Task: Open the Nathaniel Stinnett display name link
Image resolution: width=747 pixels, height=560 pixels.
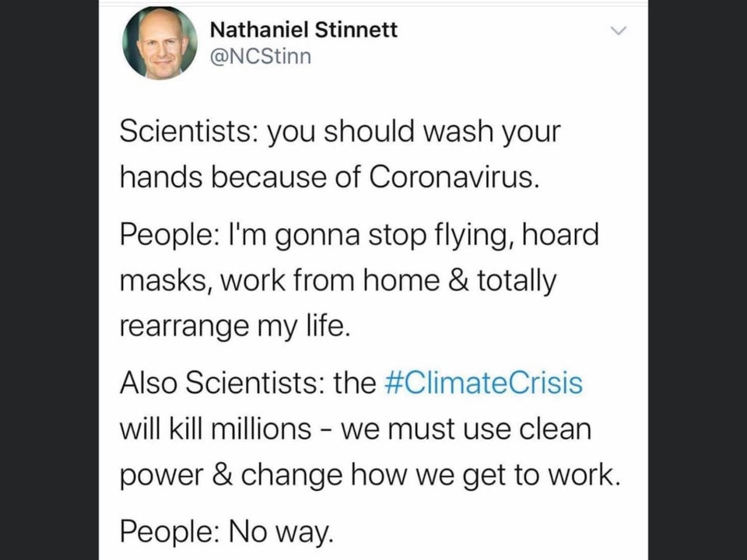Action: tap(304, 30)
